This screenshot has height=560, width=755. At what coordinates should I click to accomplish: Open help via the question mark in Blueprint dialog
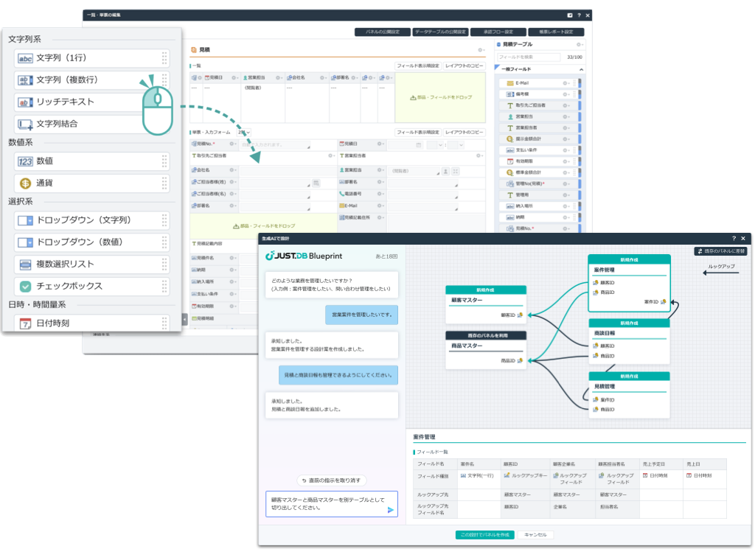[734, 239]
